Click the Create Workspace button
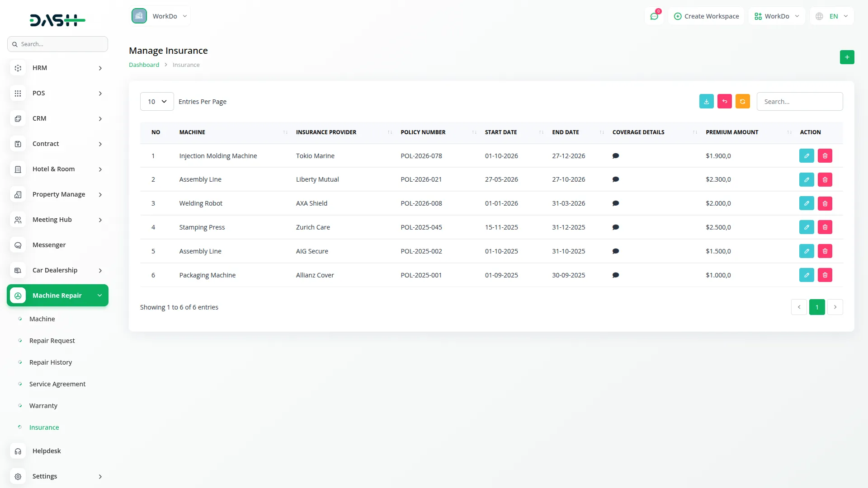This screenshot has width=868, height=488. click(x=706, y=16)
